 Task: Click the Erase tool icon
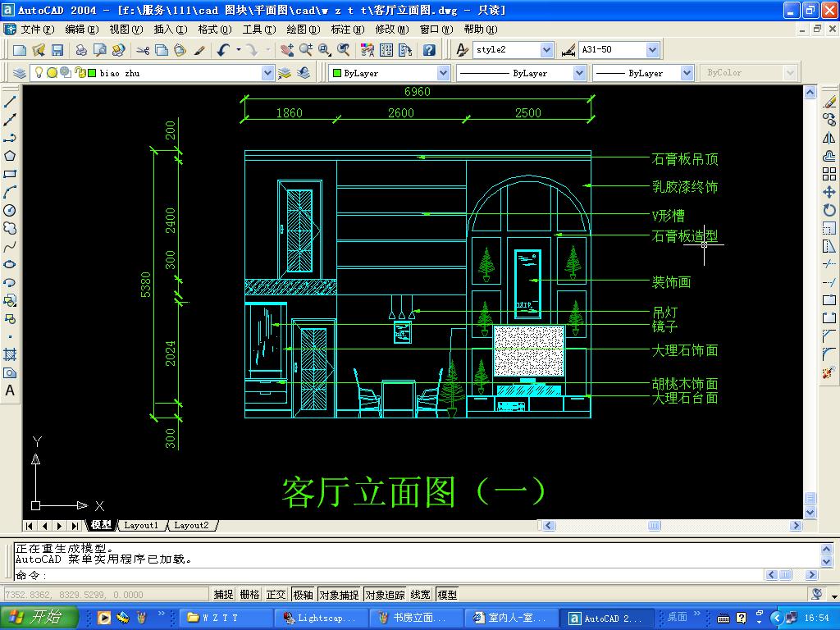click(829, 102)
